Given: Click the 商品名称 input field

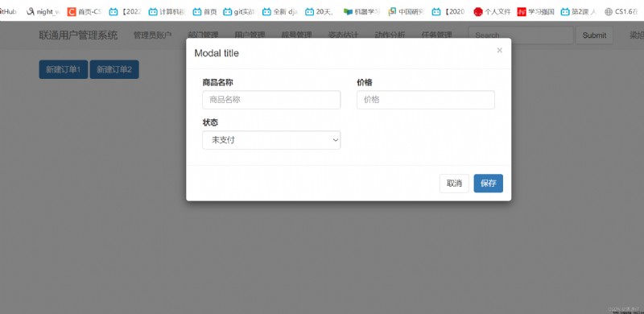Looking at the screenshot, I should tap(271, 100).
